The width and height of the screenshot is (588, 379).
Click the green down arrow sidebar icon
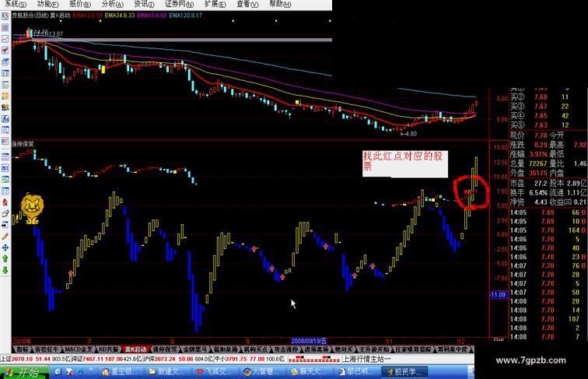(x=5, y=270)
